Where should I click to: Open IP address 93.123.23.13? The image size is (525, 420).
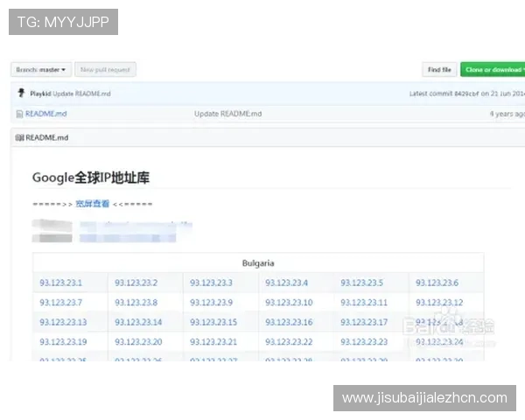[x=63, y=322]
